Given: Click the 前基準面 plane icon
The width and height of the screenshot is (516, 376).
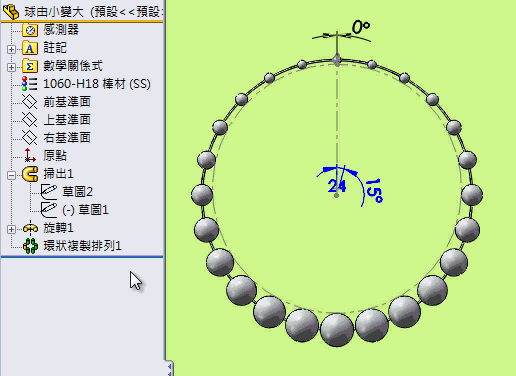Looking at the screenshot, I should [x=30, y=102].
